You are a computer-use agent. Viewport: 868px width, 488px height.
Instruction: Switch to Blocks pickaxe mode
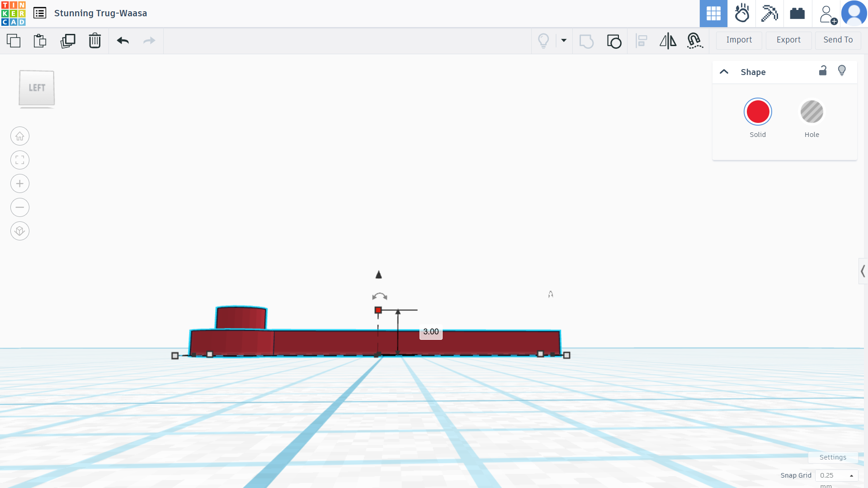(x=769, y=14)
